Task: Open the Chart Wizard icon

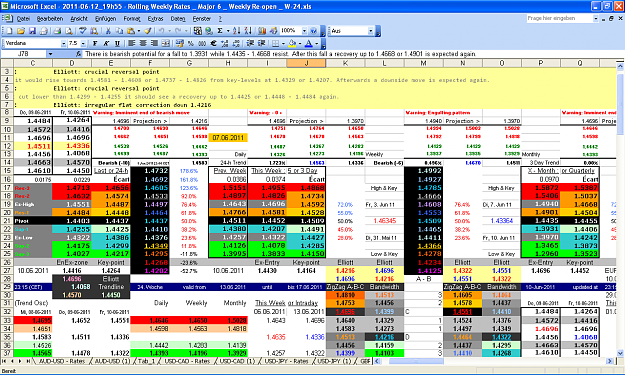Action: (x=261, y=31)
